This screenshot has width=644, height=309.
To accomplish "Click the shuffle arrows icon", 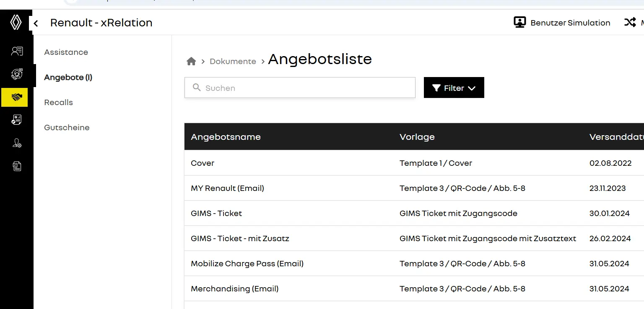I will (x=630, y=22).
